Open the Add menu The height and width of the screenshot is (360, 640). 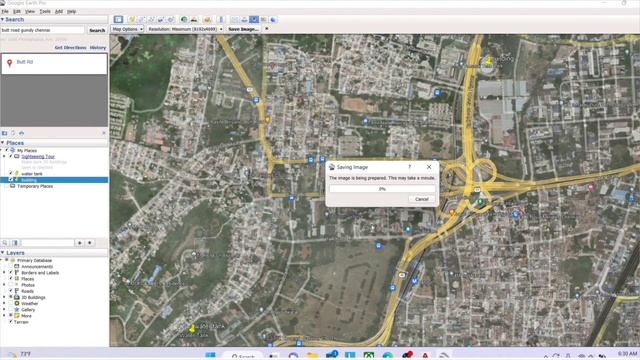(59, 11)
